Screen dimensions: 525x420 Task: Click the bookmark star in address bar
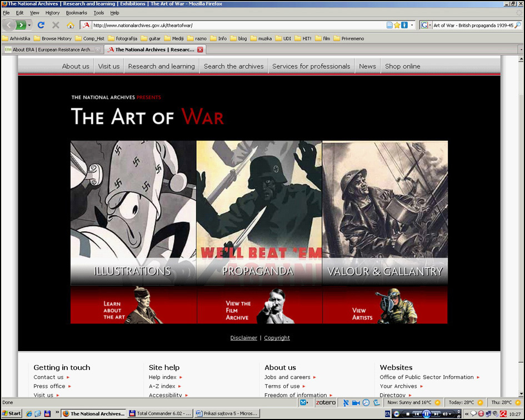click(397, 25)
